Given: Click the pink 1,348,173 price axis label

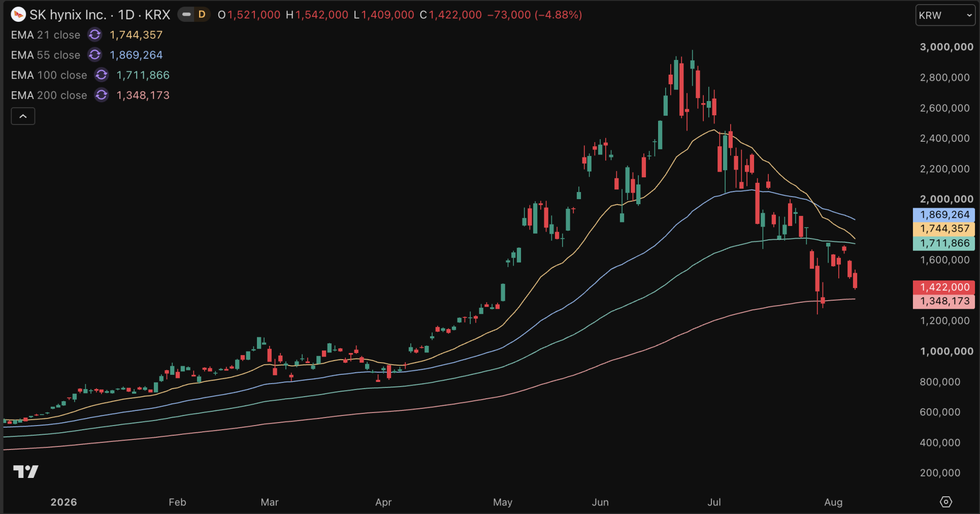Looking at the screenshot, I should coord(944,301).
